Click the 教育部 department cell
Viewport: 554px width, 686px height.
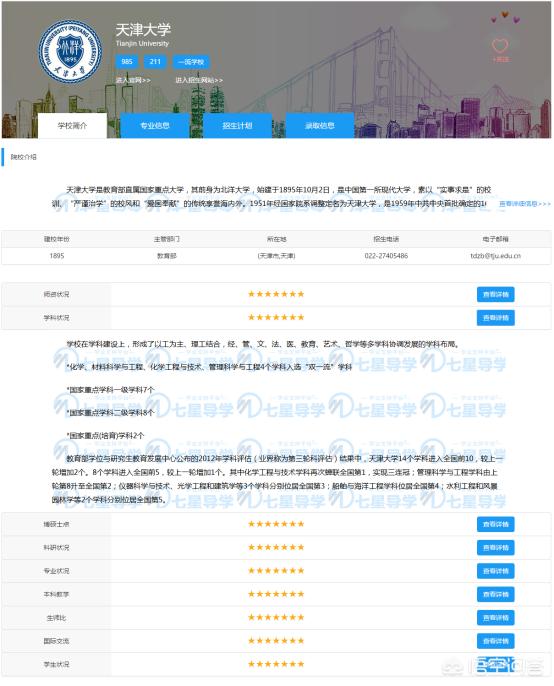point(167,256)
